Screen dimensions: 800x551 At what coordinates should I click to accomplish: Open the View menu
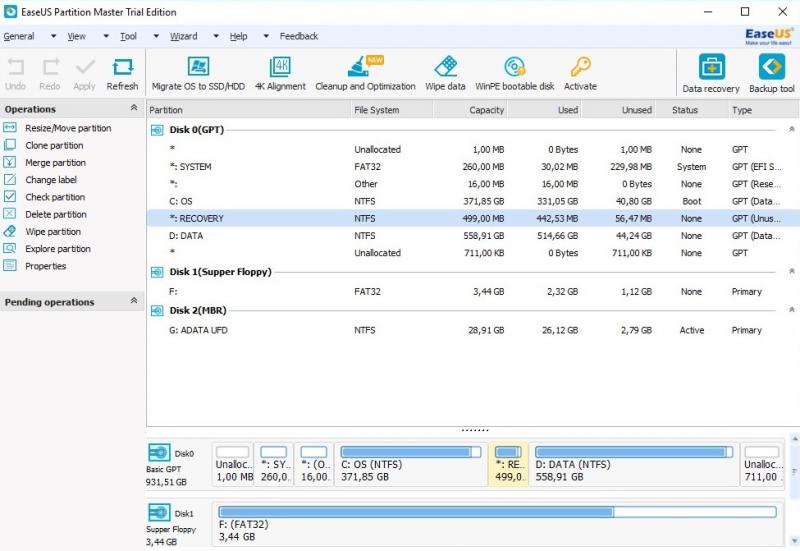[77, 36]
